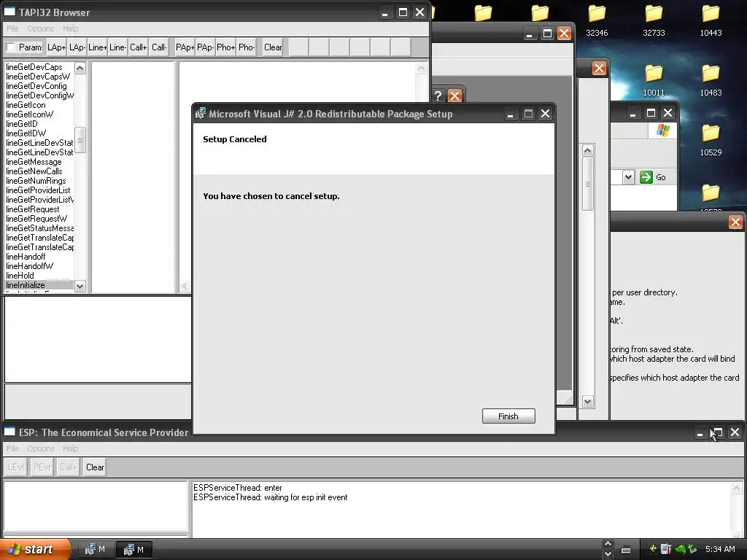This screenshot has height=560, width=747.
Task: Select lineGetDevCaps in function list
Action: click(x=34, y=67)
